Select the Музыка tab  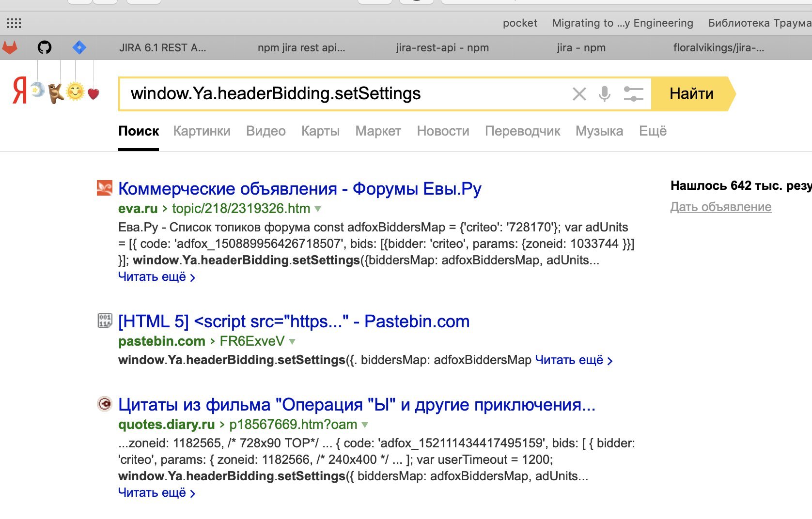pyautogui.click(x=599, y=131)
